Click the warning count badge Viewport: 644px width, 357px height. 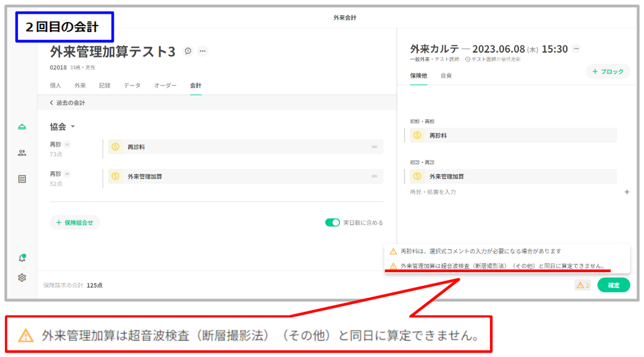(x=582, y=285)
